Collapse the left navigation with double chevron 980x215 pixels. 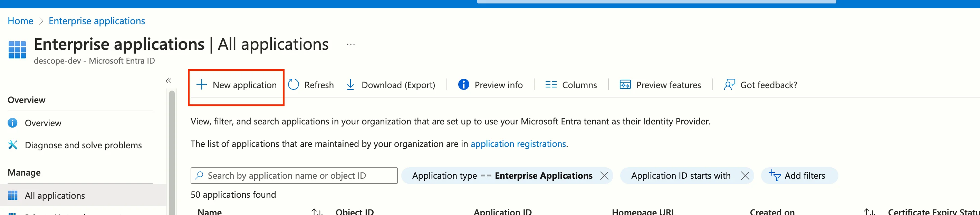click(169, 81)
